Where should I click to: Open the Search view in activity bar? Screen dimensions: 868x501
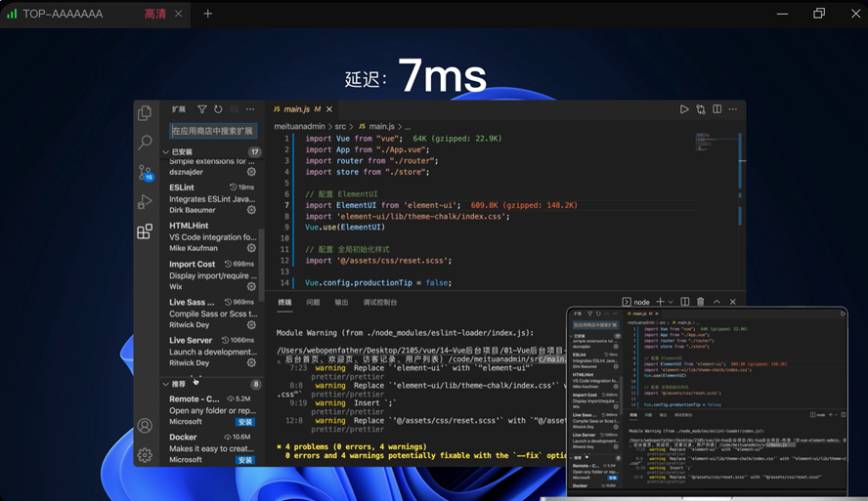click(x=145, y=143)
